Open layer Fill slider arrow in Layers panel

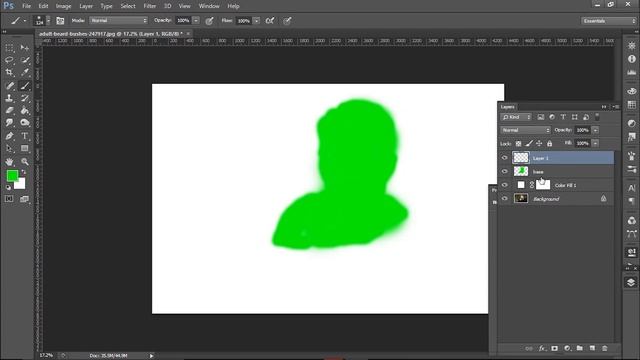tap(596, 143)
